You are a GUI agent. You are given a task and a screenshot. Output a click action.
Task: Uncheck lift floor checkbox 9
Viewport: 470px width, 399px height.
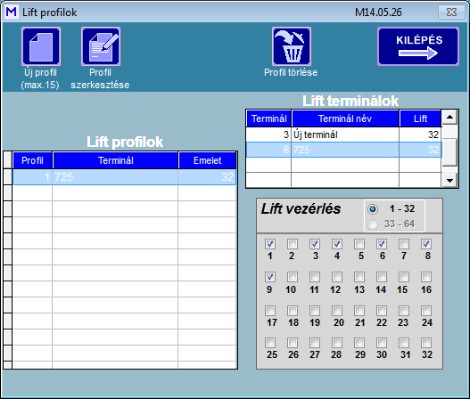[x=270, y=277]
